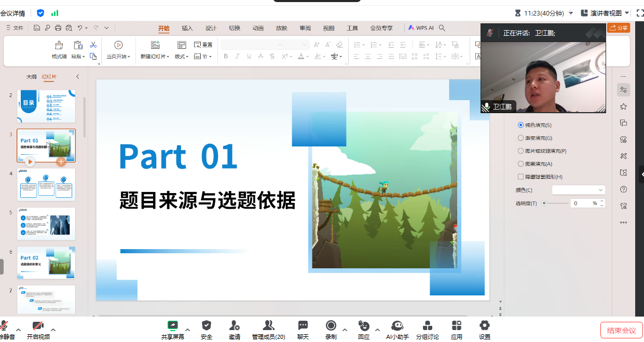This screenshot has height=342, width=644.
Task: Switch to Outline (大纲) panel tab
Action: (x=32, y=77)
